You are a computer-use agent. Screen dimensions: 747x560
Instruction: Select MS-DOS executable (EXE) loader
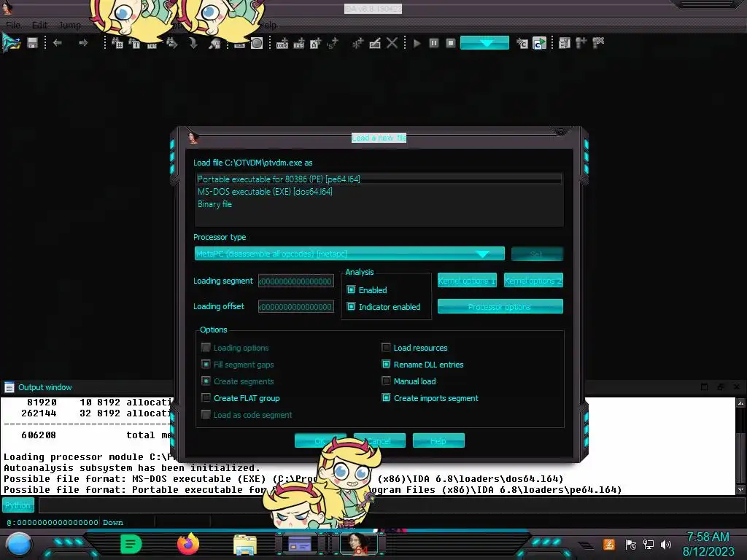point(379,192)
